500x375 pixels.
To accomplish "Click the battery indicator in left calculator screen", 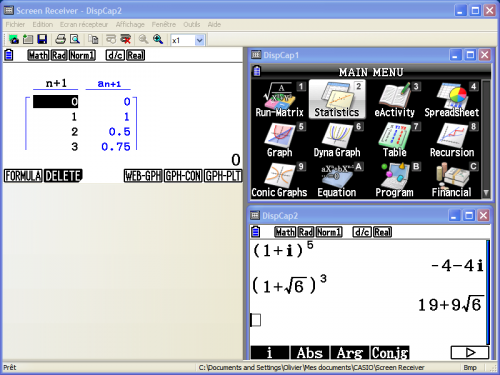I will pos(9,55).
